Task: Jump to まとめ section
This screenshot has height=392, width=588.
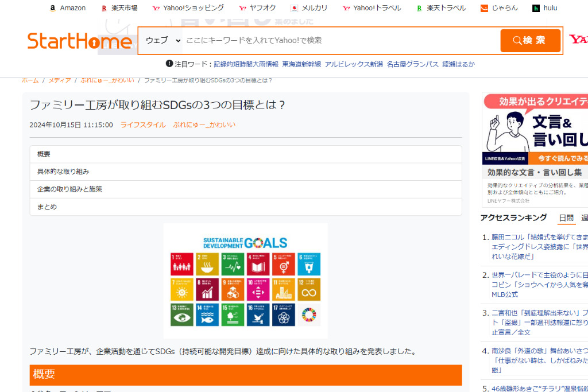Action: click(x=246, y=207)
